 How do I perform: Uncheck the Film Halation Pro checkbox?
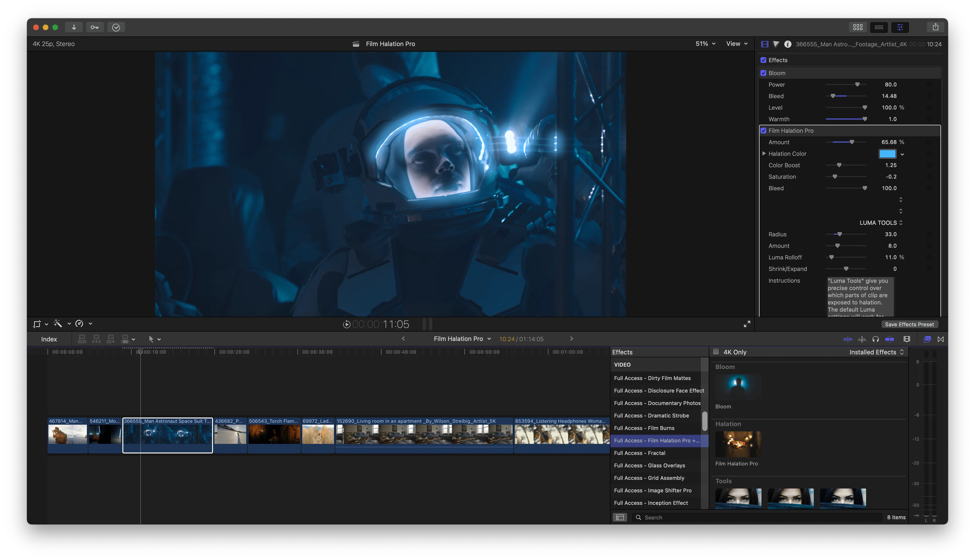763,131
